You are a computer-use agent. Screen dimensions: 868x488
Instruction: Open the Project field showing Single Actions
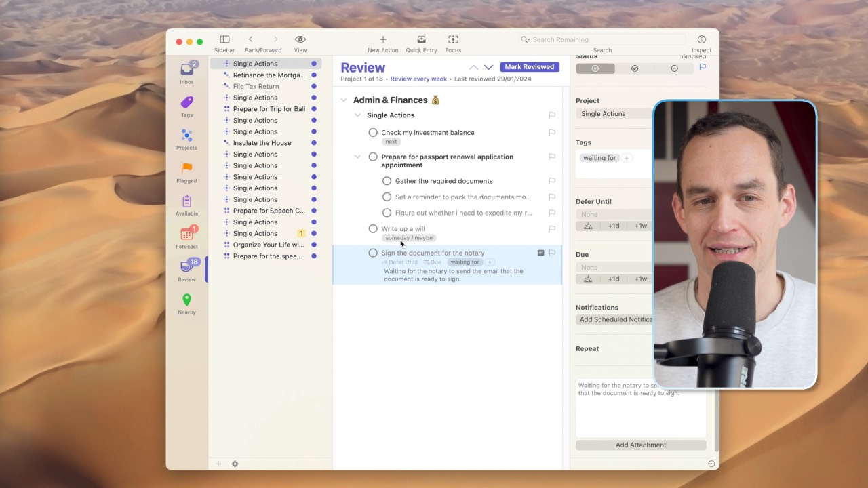[x=614, y=114]
